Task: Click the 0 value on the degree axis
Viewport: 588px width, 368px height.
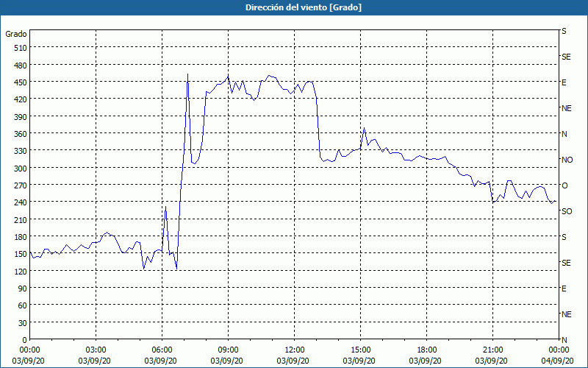Action: pyautogui.click(x=25, y=340)
